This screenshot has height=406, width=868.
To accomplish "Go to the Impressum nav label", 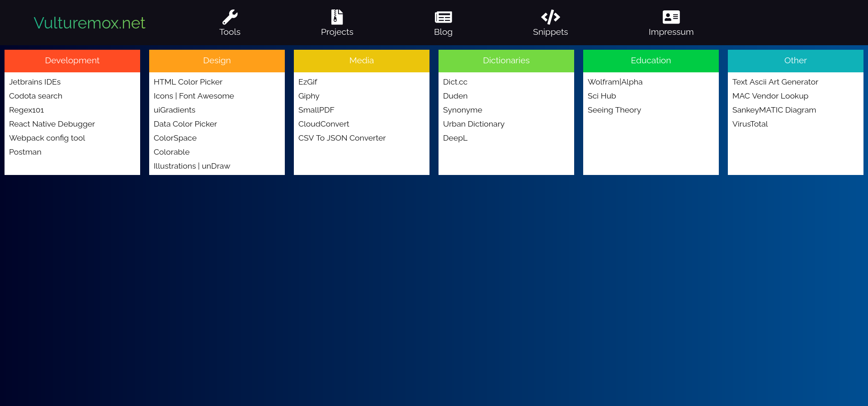I will tap(671, 32).
